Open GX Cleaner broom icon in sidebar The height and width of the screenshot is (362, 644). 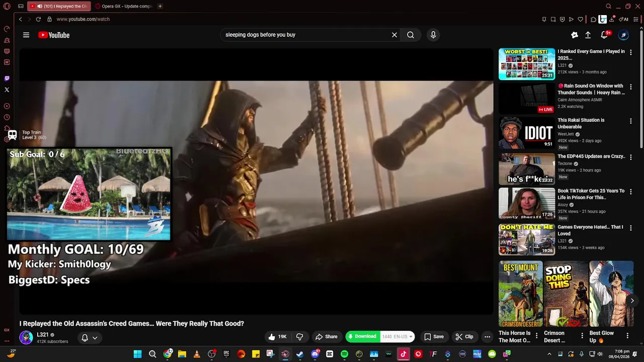(x=7, y=40)
